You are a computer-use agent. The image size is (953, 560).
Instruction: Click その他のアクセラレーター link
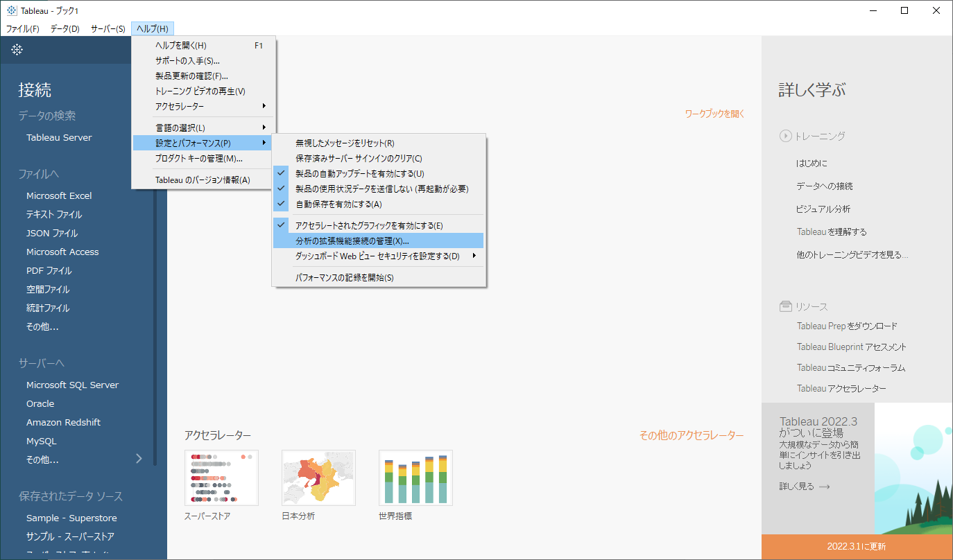point(692,435)
